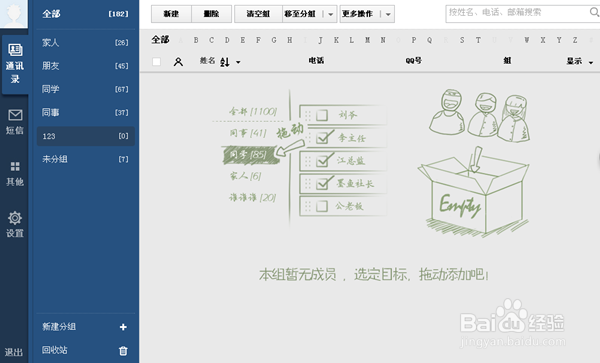Expand the 显示 column dropdown
Image resolution: width=600 pixels, height=363 pixels.
click(591, 62)
